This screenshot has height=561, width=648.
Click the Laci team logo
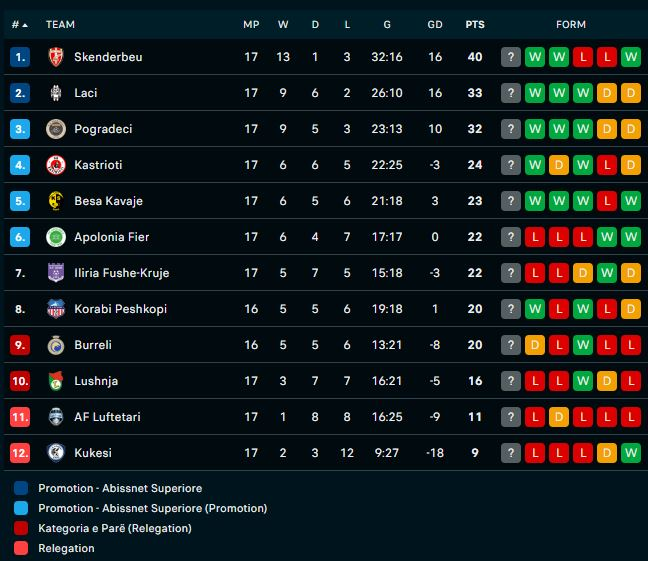56,93
